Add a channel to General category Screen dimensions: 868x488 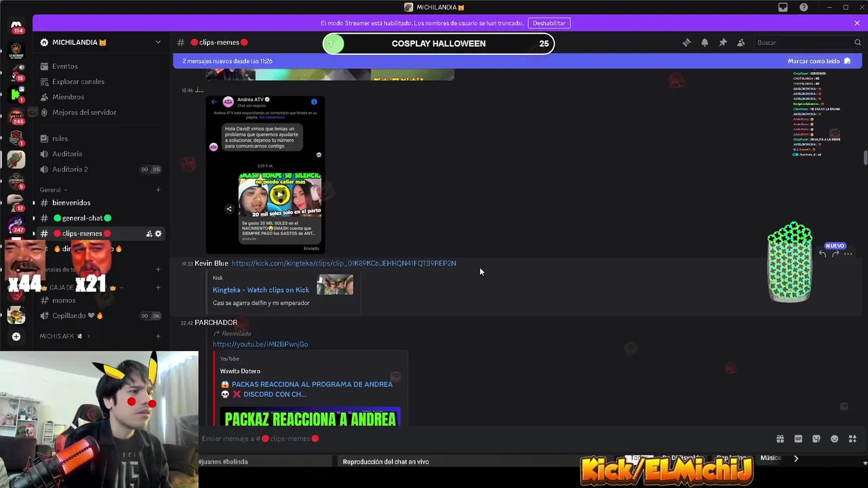tap(158, 190)
